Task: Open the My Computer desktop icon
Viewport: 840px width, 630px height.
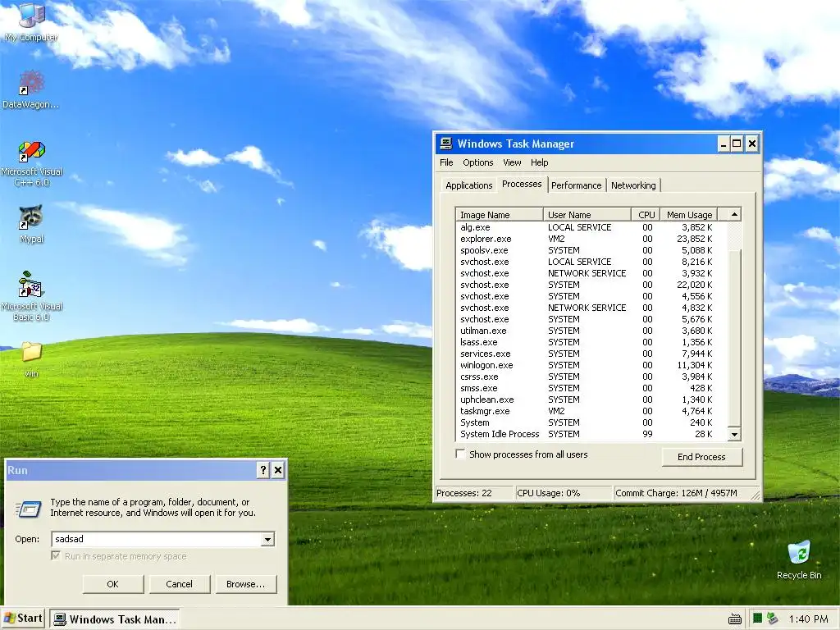Action: point(32,21)
